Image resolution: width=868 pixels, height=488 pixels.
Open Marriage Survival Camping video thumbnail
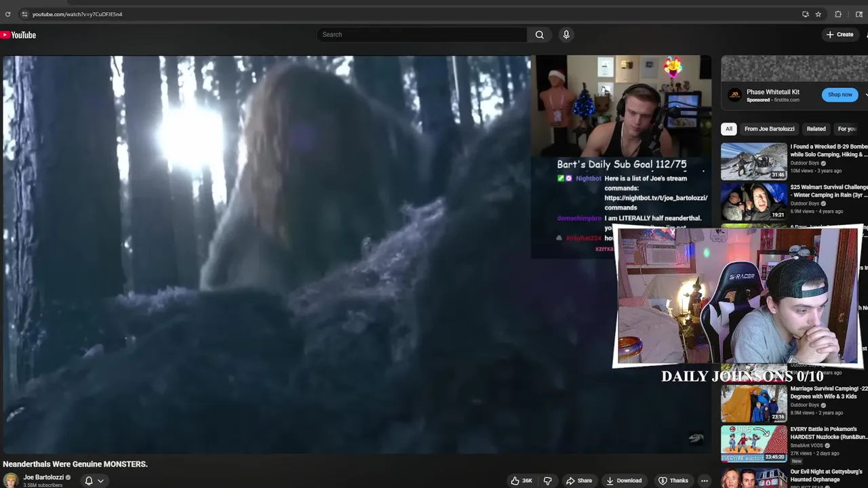(x=753, y=403)
